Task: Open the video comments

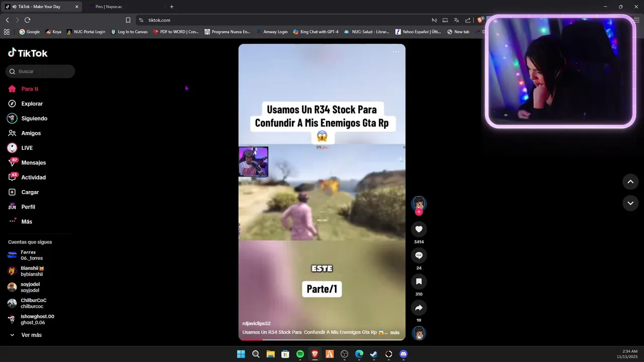Action: click(x=419, y=255)
